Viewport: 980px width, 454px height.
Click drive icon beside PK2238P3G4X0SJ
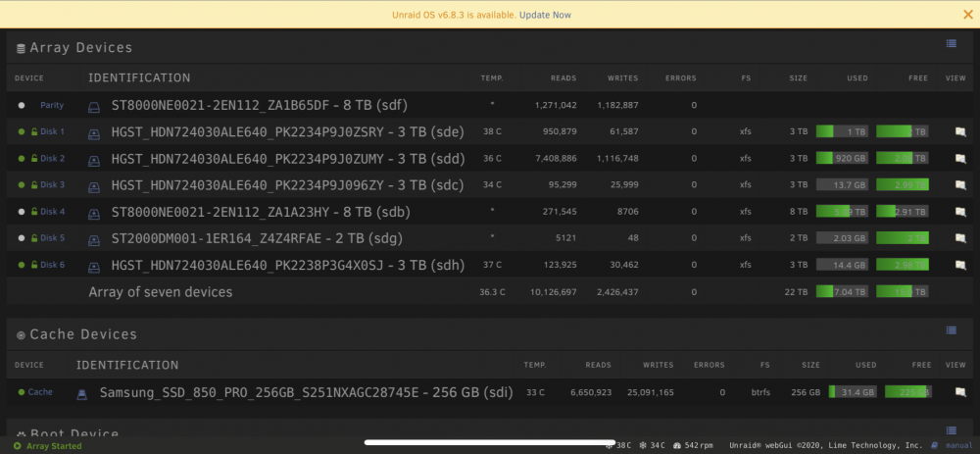(94, 267)
